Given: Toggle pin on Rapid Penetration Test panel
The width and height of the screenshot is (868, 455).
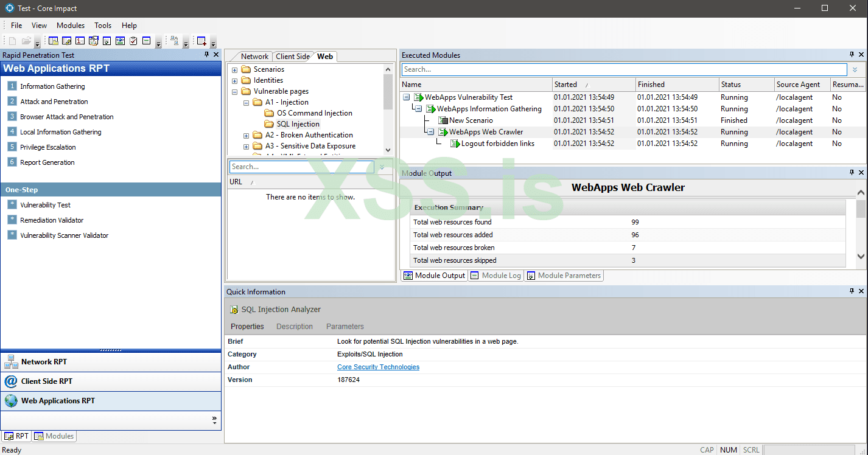Looking at the screenshot, I should click(x=206, y=55).
